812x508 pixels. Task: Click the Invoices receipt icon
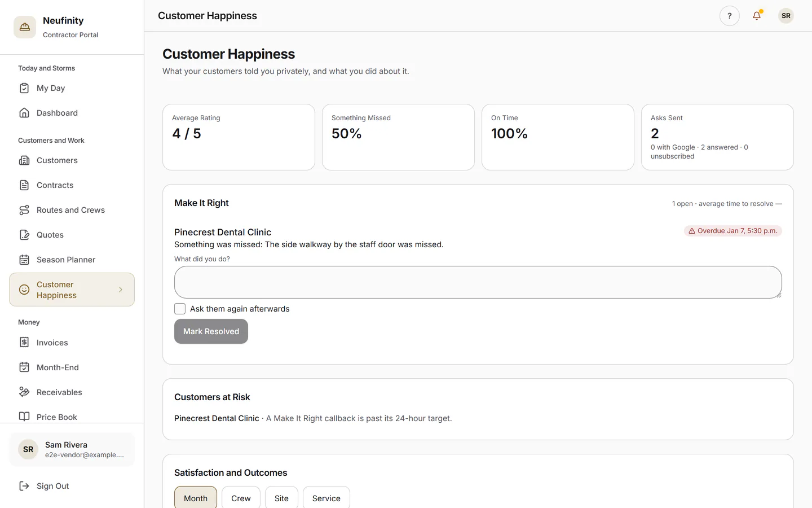pyautogui.click(x=24, y=343)
